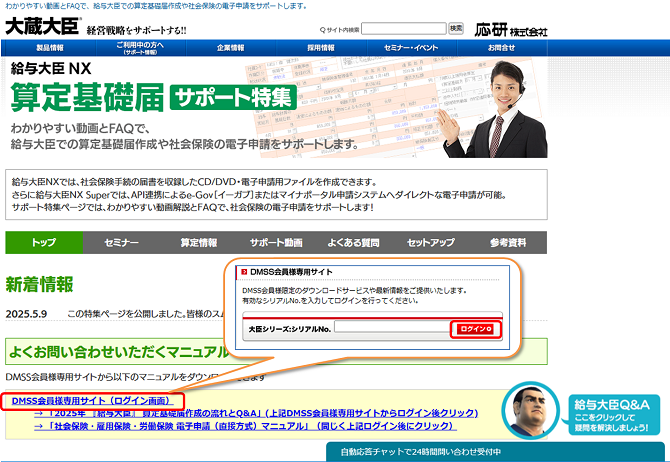Click the 給与大臣Q&A character avatar icon

(x=530, y=409)
